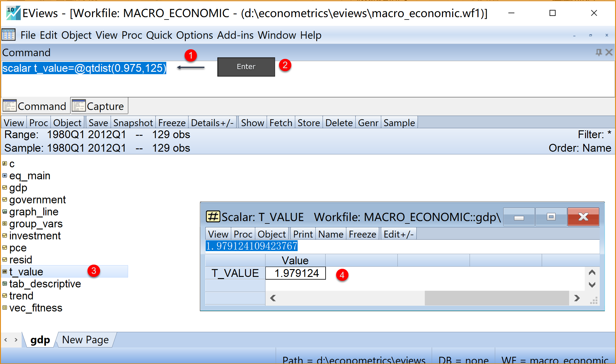Click the group_vars group icon
The width and height of the screenshot is (616, 364).
[x=5, y=224]
